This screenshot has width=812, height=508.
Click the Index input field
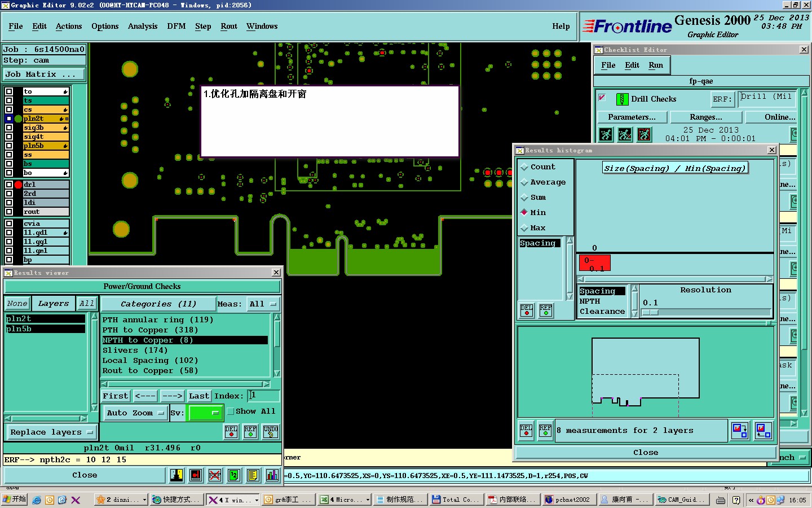tap(263, 396)
